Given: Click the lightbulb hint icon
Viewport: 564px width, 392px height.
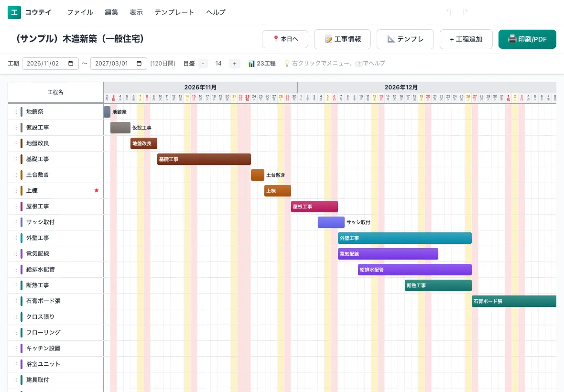Looking at the screenshot, I should pos(287,64).
